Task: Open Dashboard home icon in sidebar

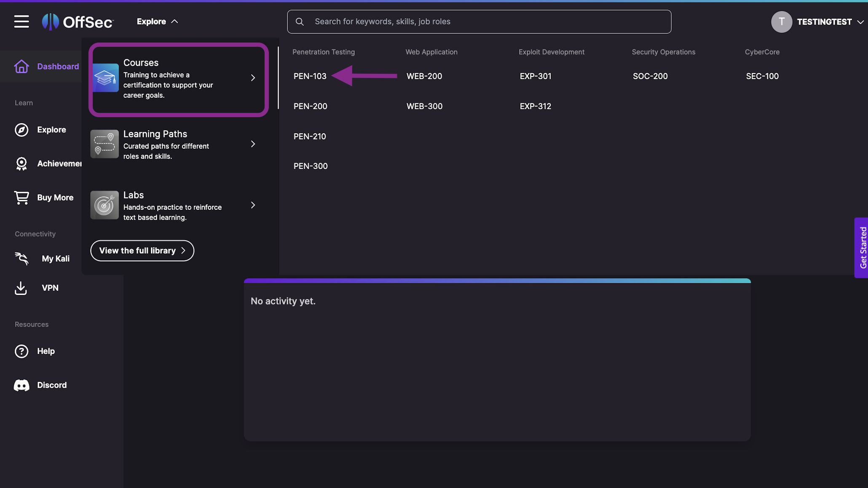Action: tap(21, 67)
